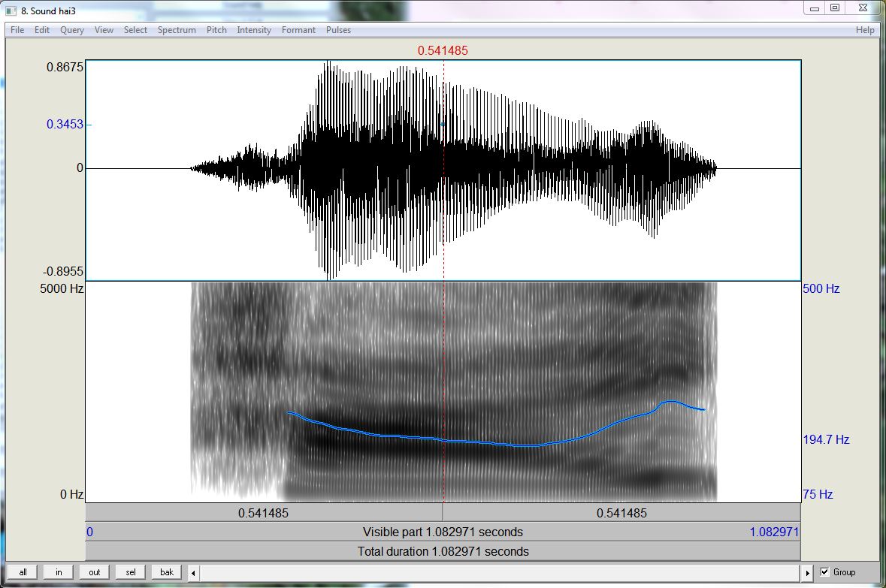Screen dimensions: 886x588
Task: Click the 0.8675 waveform maximum label
Action: (65, 68)
